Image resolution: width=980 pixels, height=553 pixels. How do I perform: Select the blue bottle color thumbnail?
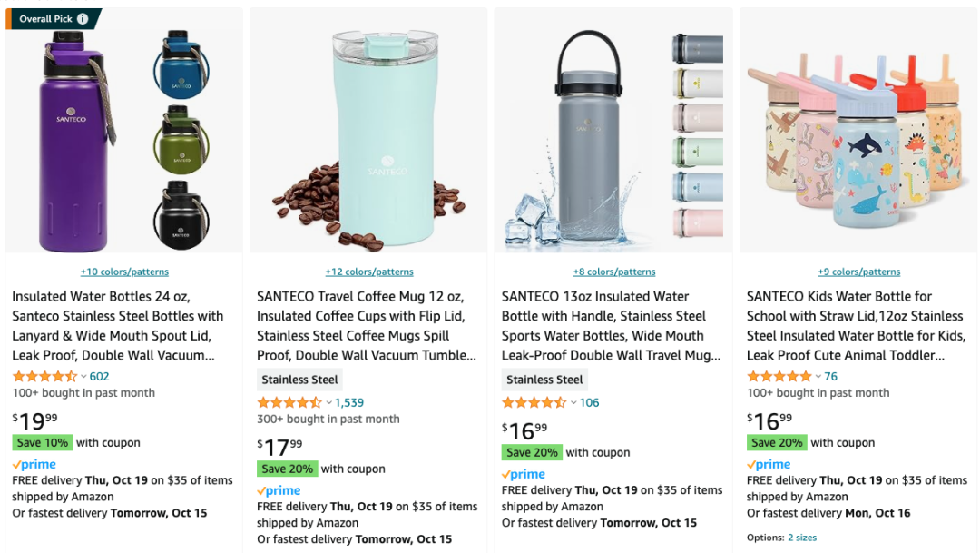point(181,64)
